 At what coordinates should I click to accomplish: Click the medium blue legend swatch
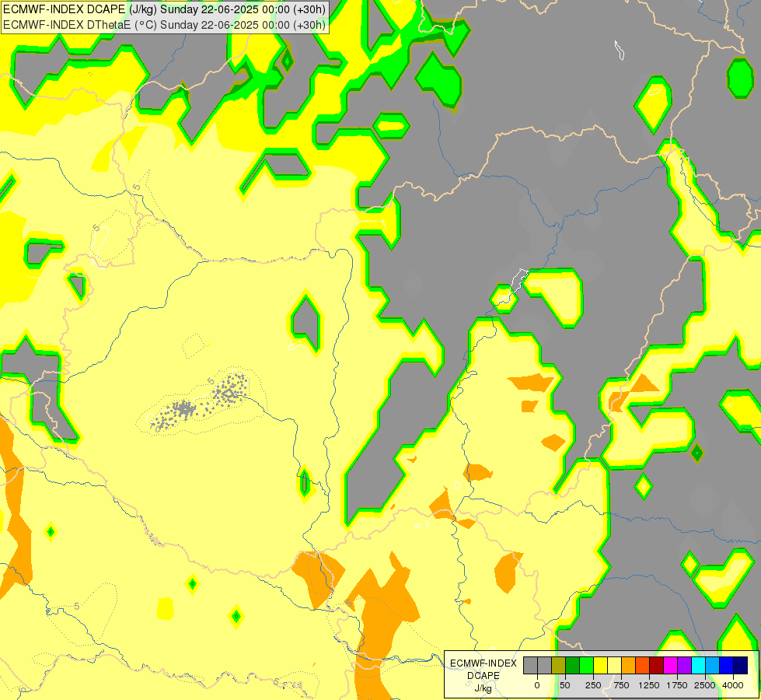[x=727, y=665]
